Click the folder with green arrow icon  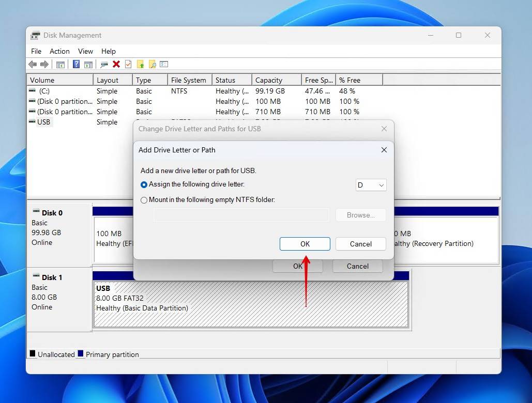[140, 64]
